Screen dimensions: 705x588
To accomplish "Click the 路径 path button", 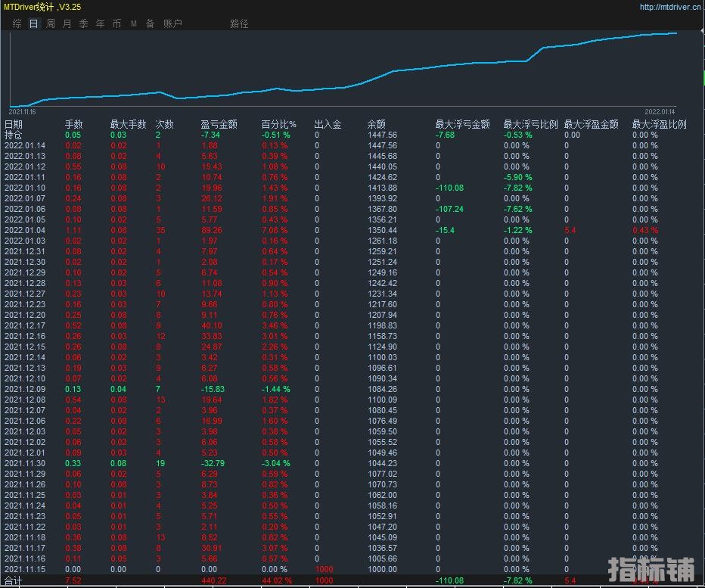I will (239, 23).
